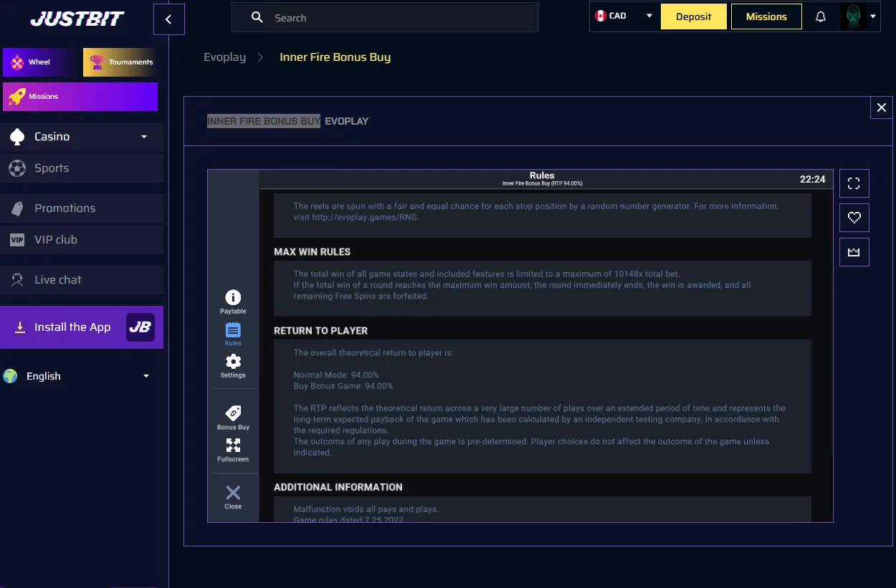The image size is (896, 588).
Task: Click the download arrow on Install the App
Action: coord(20,327)
